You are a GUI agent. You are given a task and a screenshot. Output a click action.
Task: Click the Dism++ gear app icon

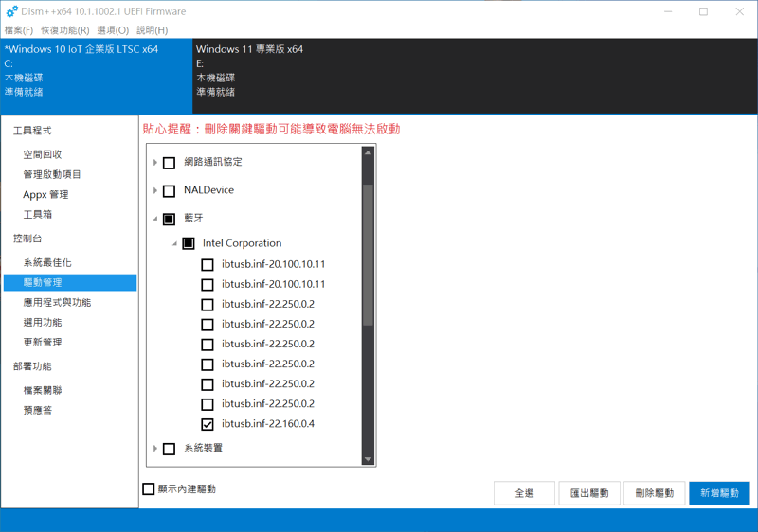tap(12, 11)
